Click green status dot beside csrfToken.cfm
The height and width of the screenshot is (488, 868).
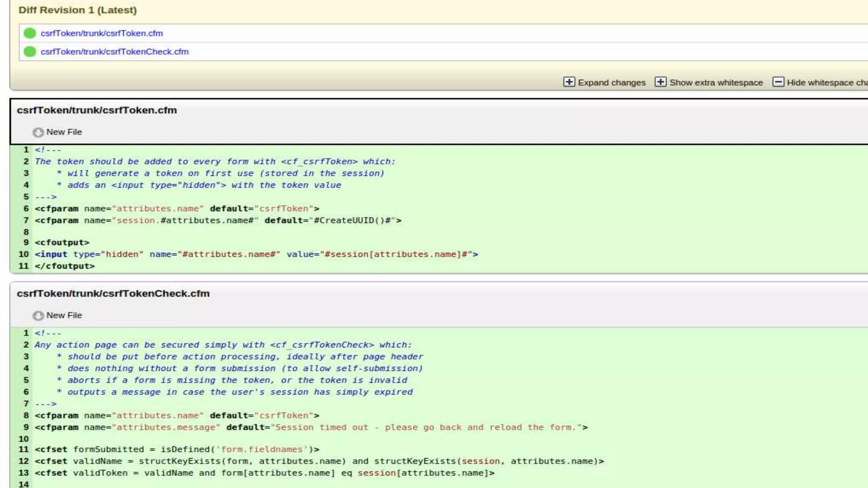pos(30,33)
